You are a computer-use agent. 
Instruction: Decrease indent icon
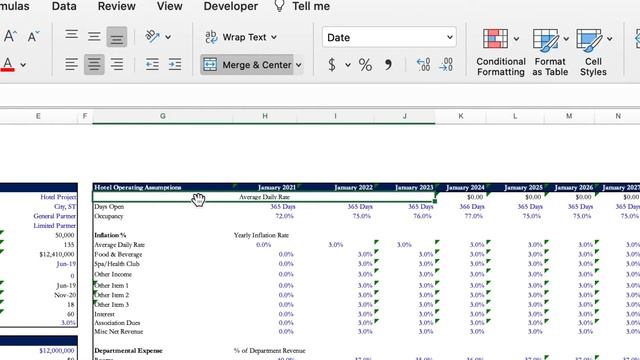[x=152, y=64]
